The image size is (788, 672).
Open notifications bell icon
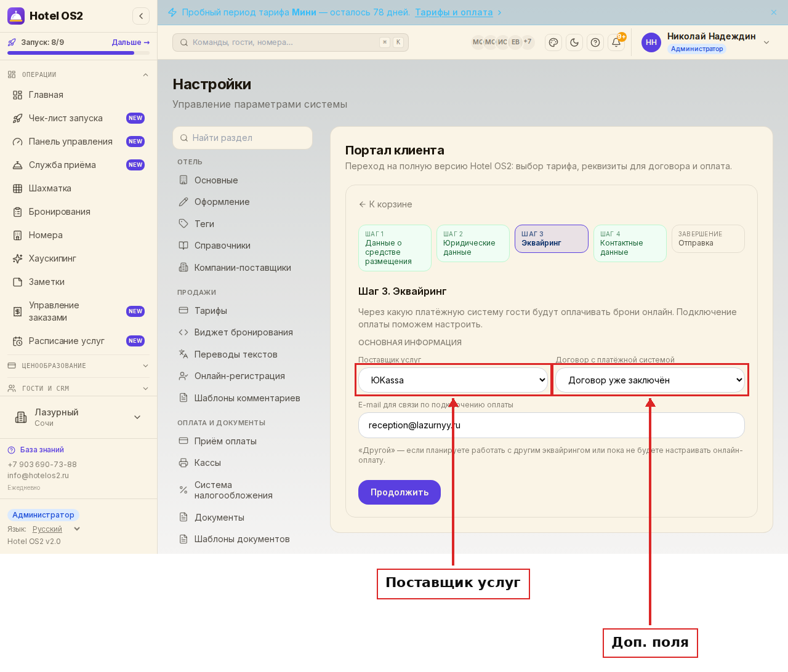coord(616,42)
